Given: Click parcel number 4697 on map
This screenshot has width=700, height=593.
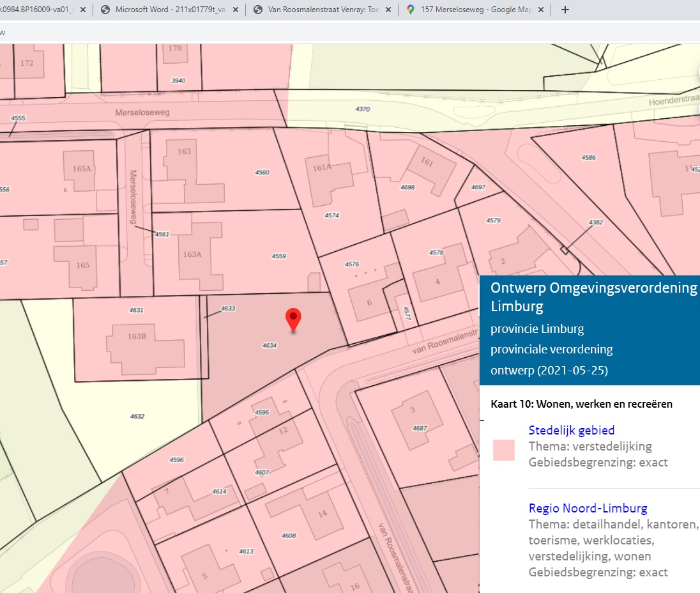Looking at the screenshot, I should coord(478,187).
